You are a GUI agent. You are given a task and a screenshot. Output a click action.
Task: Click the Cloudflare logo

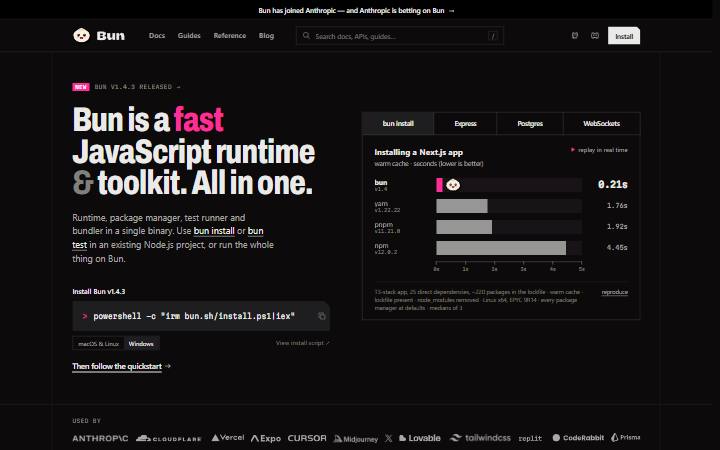pos(169,439)
